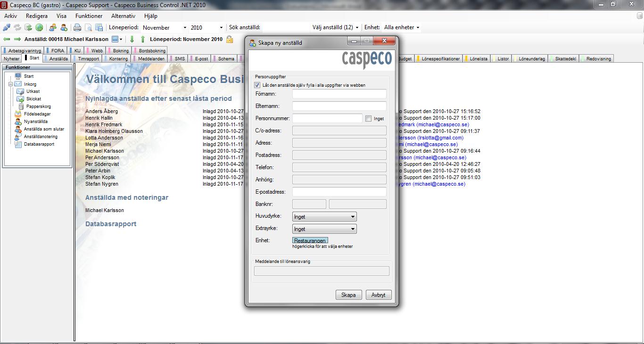Open Utkast drafts folder
This screenshot has height=344, width=644.
(x=33, y=91)
